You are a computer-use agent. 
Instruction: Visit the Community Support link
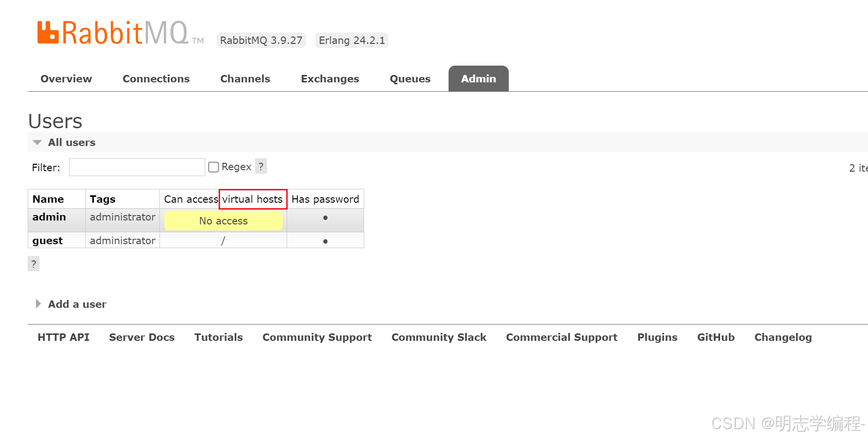point(317,337)
